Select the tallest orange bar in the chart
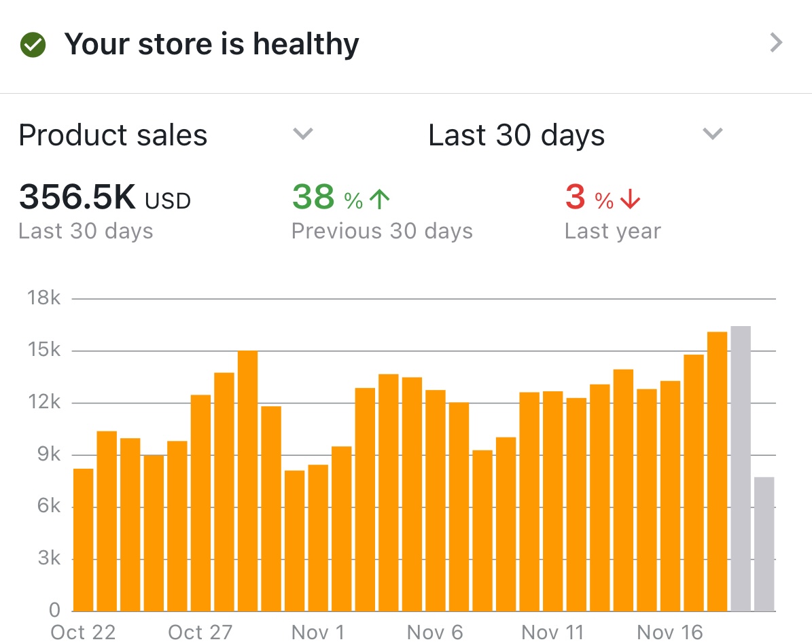This screenshot has height=644, width=812. click(717, 471)
